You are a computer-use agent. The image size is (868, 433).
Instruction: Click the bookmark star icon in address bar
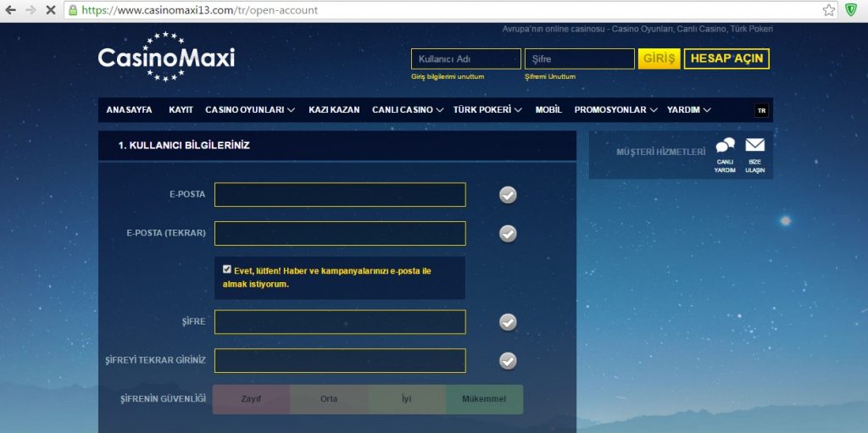[x=828, y=10]
